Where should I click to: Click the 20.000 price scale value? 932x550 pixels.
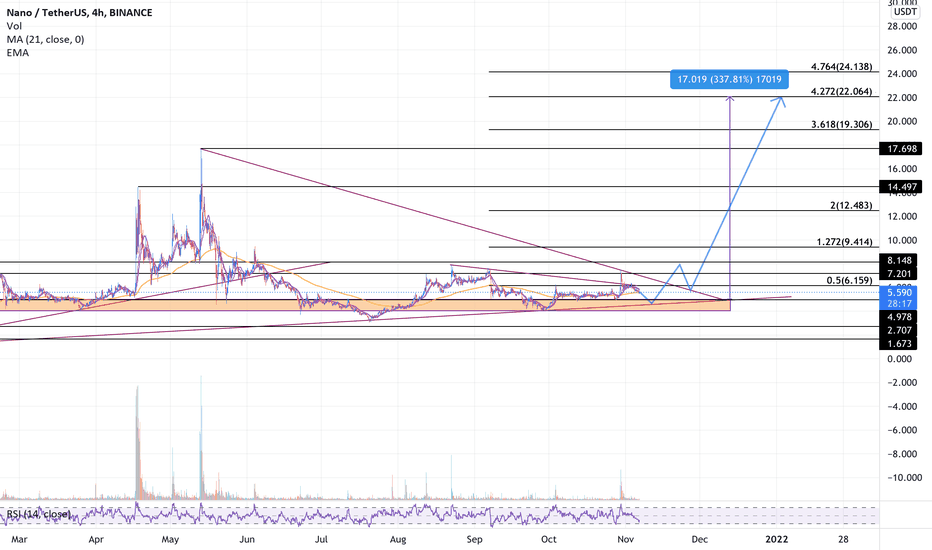point(902,121)
